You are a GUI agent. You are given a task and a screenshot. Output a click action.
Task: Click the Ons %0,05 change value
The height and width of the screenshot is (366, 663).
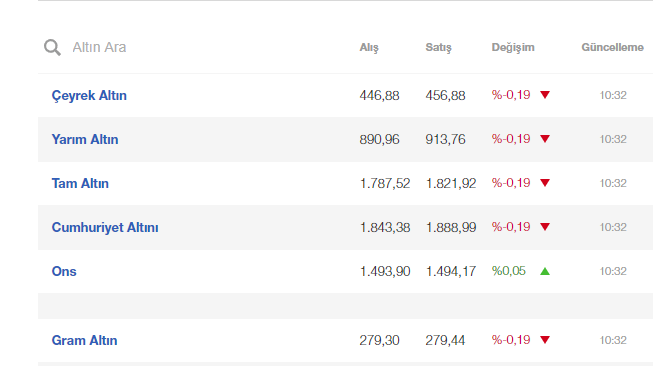point(509,271)
